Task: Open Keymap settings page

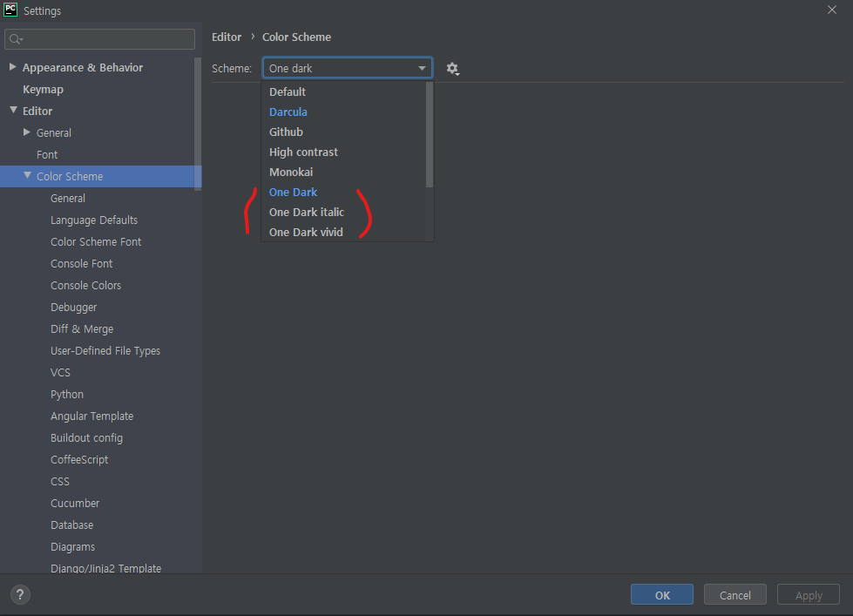Action: tap(43, 89)
